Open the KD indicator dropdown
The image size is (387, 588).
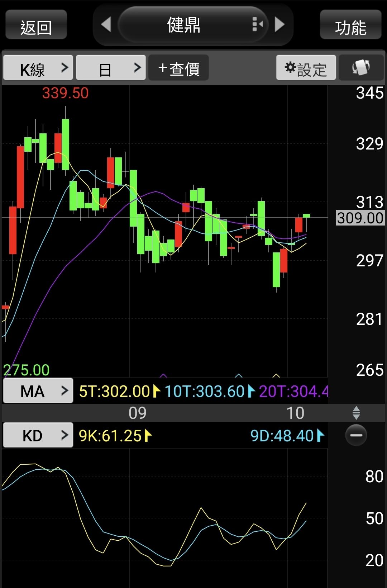pos(38,435)
